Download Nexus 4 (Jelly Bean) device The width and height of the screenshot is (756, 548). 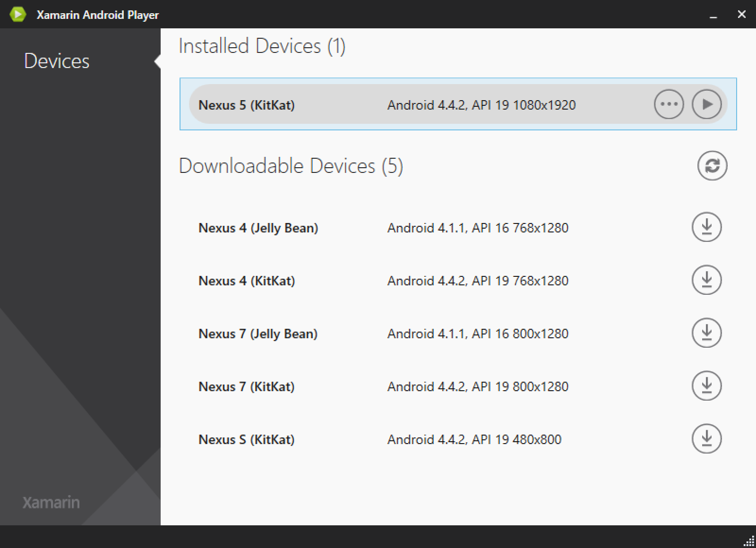point(706,227)
